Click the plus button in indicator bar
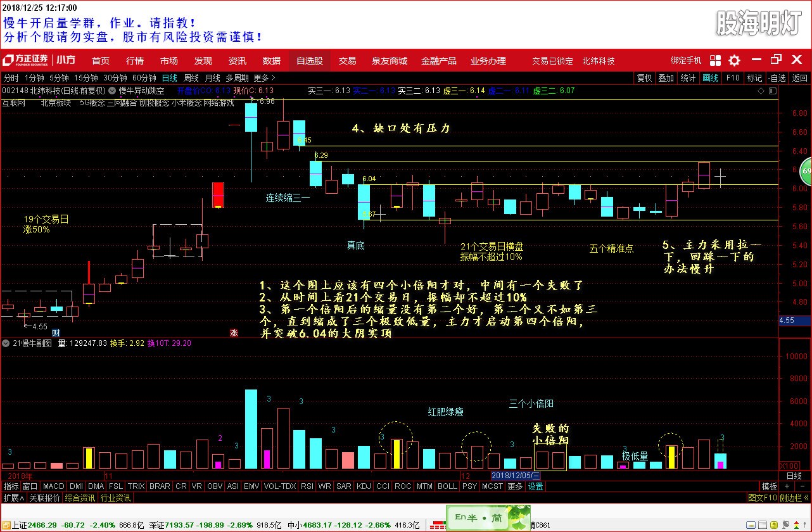 (787, 486)
